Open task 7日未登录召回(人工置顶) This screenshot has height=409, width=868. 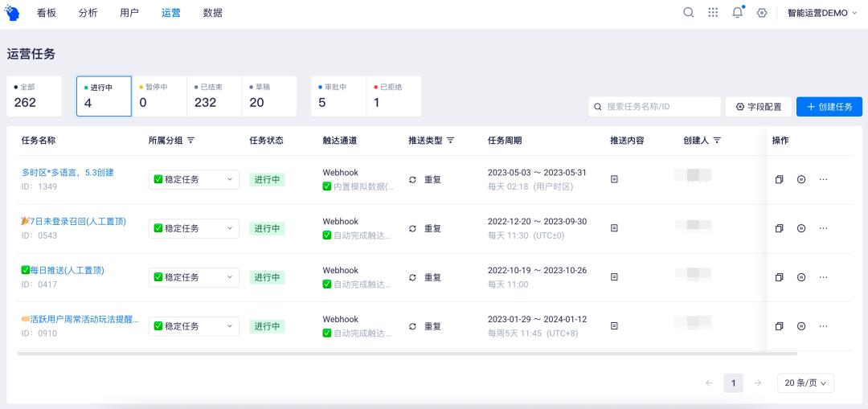point(74,222)
